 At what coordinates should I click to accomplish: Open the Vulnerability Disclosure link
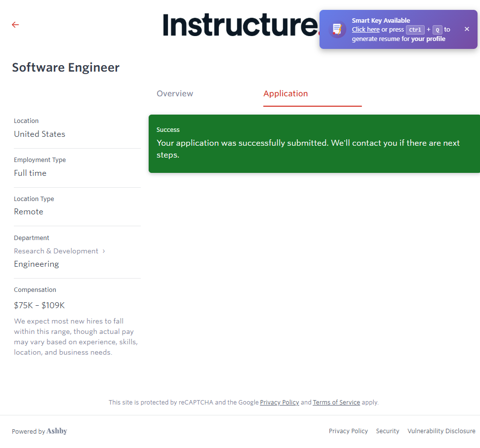(441, 431)
